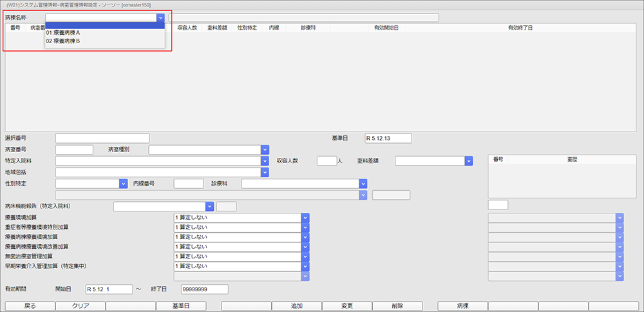Image resolution: width=644 pixels, height=312 pixels.
Task: Open the 室料差額 dropdown
Action: point(469,161)
